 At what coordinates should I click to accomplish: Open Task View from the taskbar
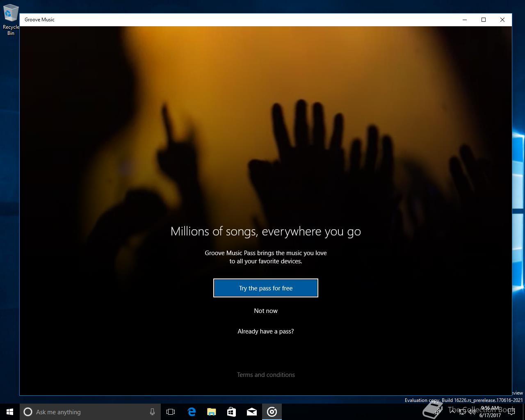click(171, 412)
